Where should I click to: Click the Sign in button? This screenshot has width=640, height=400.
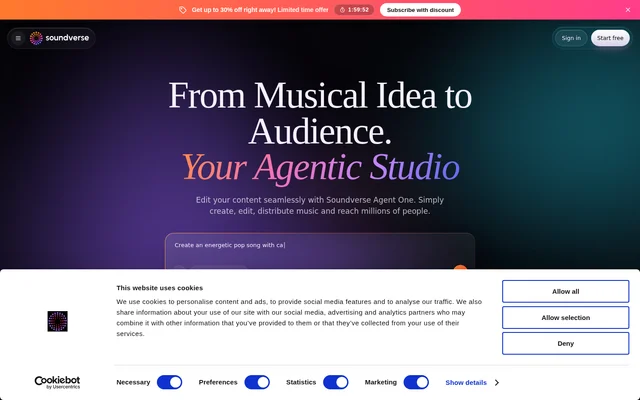571,38
